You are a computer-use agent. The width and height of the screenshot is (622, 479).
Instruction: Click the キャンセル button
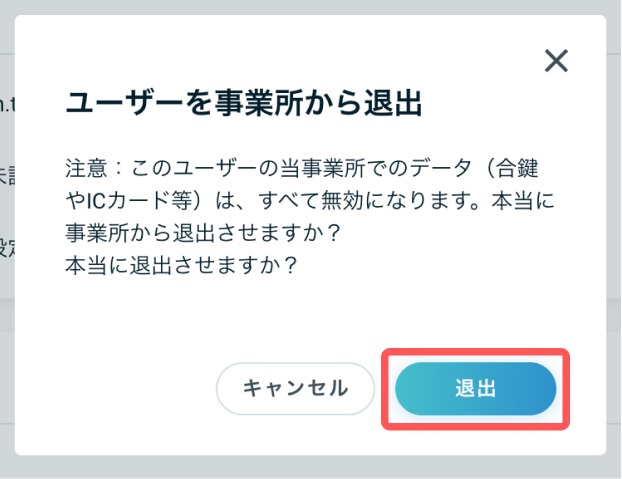pos(296,389)
